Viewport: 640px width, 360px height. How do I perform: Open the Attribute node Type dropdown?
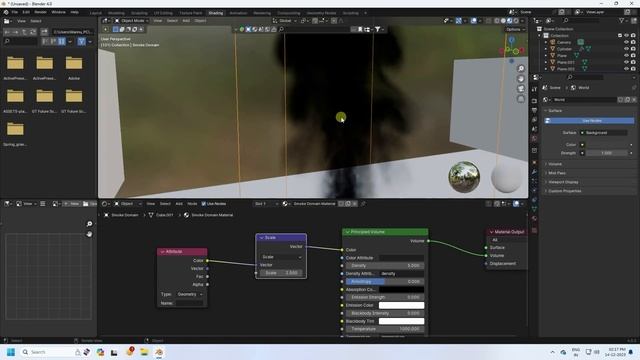coord(189,294)
